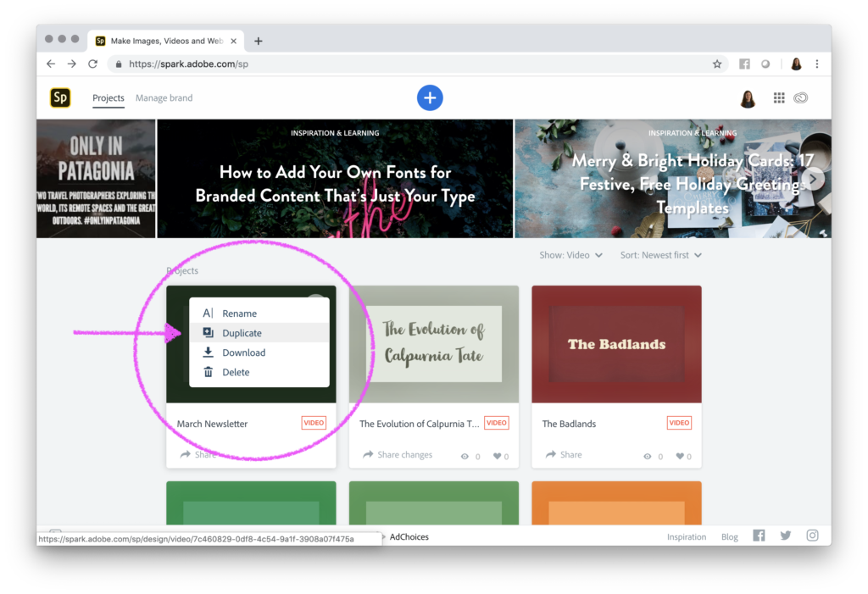Click the profile avatar in the header

(747, 97)
